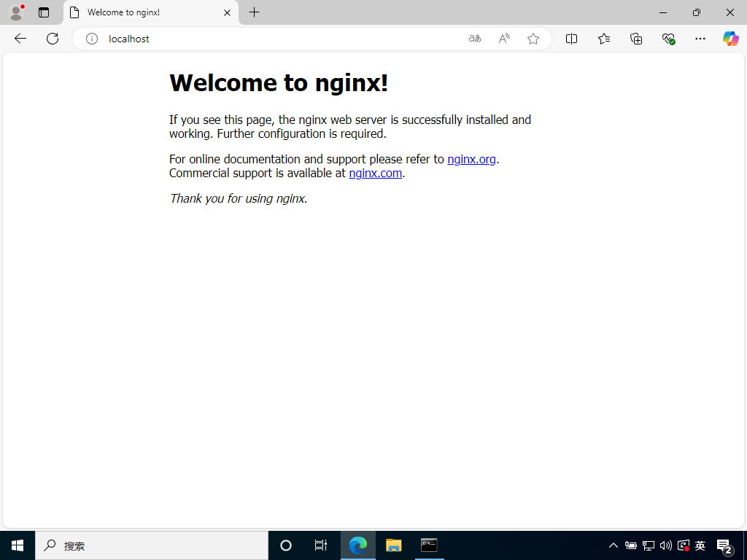The height and width of the screenshot is (560, 747).
Task: Open the Command Prompt taskbar window
Action: tap(429, 545)
